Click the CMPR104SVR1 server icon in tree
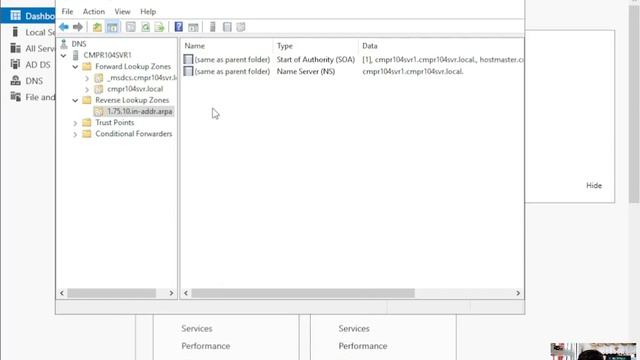This screenshot has height=360, width=640. (x=76, y=55)
